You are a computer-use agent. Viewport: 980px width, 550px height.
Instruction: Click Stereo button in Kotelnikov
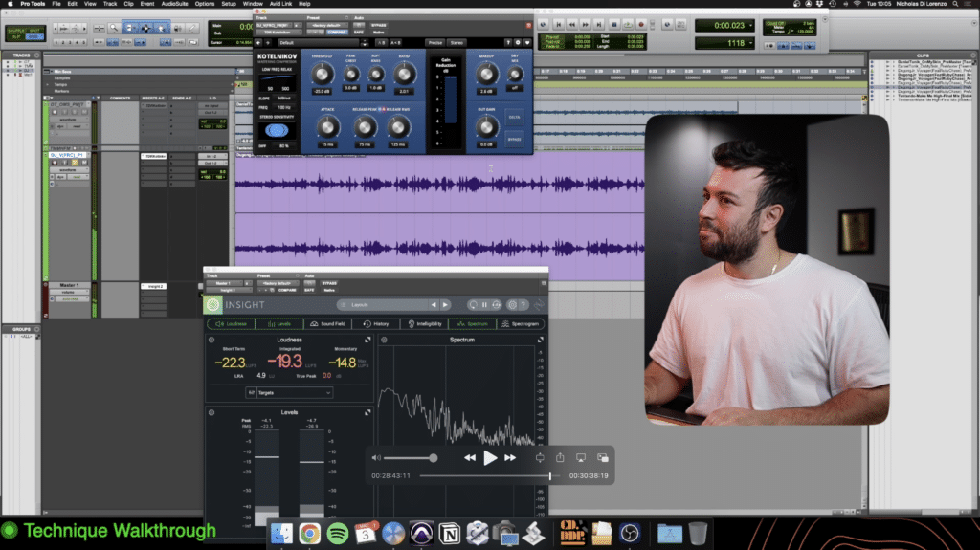(457, 42)
